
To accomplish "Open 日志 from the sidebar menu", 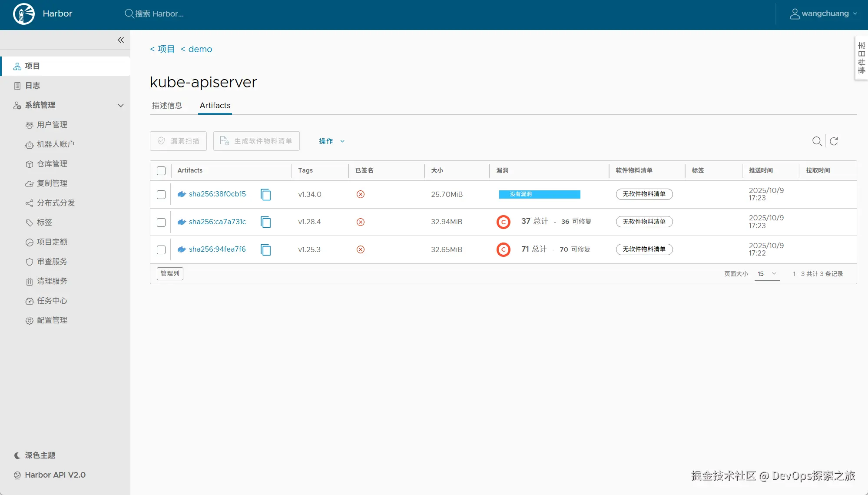I will point(32,86).
